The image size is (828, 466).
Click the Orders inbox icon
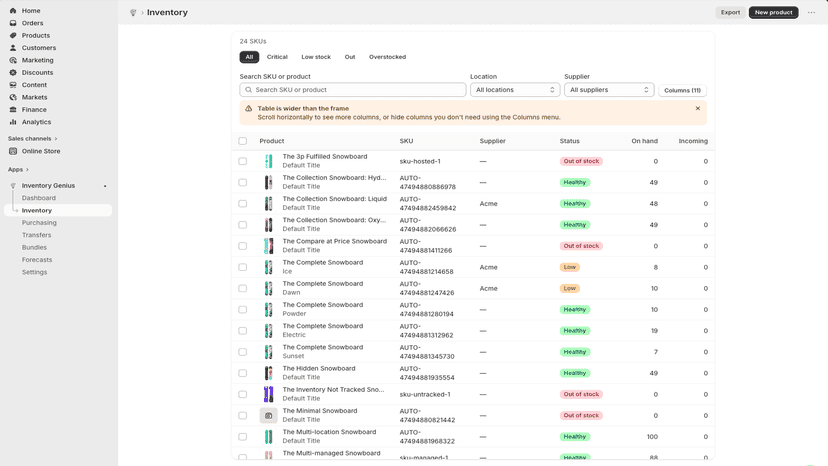[13, 23]
